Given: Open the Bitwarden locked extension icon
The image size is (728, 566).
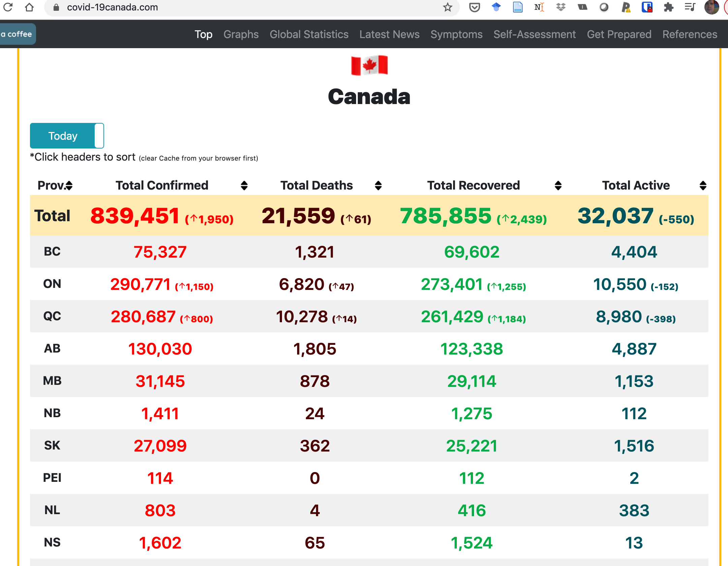Looking at the screenshot, I should point(647,7).
